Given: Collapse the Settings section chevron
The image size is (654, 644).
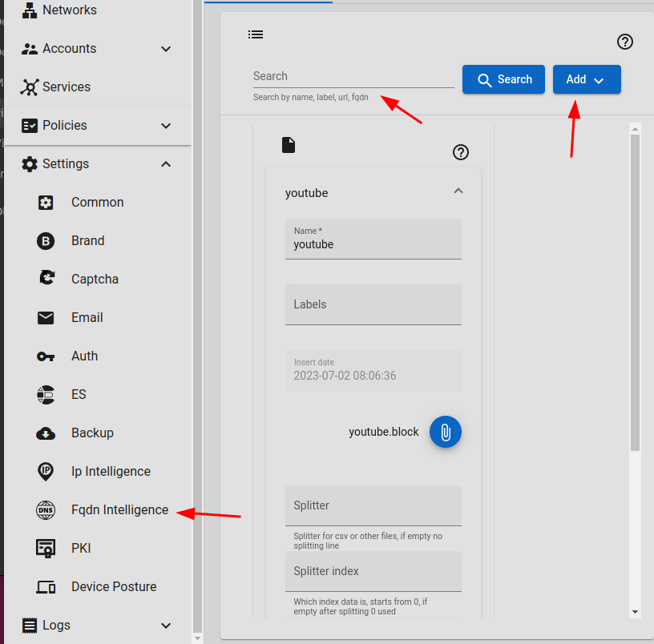Looking at the screenshot, I should [x=166, y=164].
